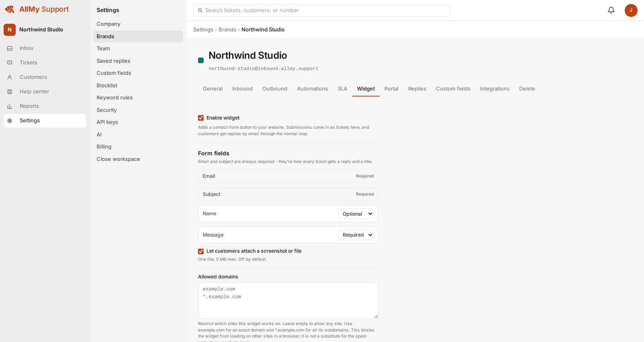The image size is (644, 342).
Task: Click the Tickets icon in sidebar
Action: 10,63
